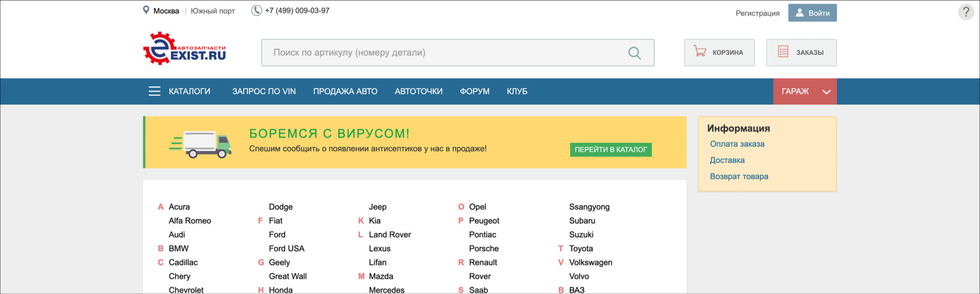
Task: Select Fiat brand
Action: coord(276,221)
